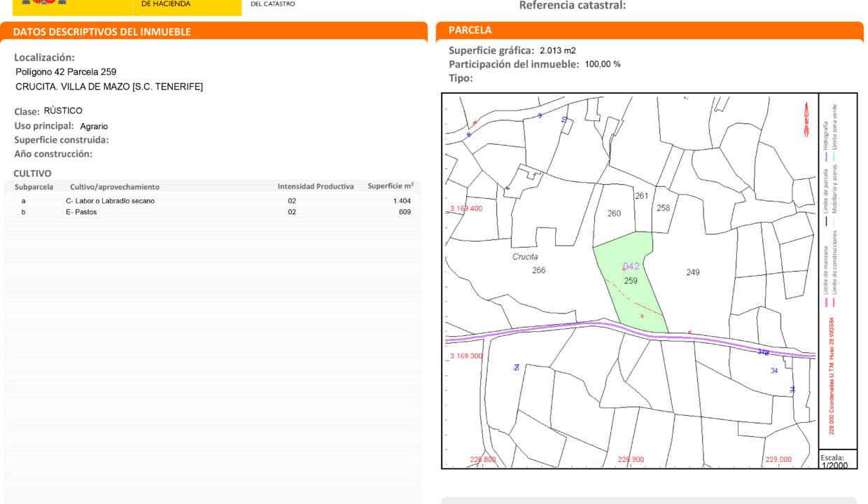Click the blue road number 54

click(517, 367)
